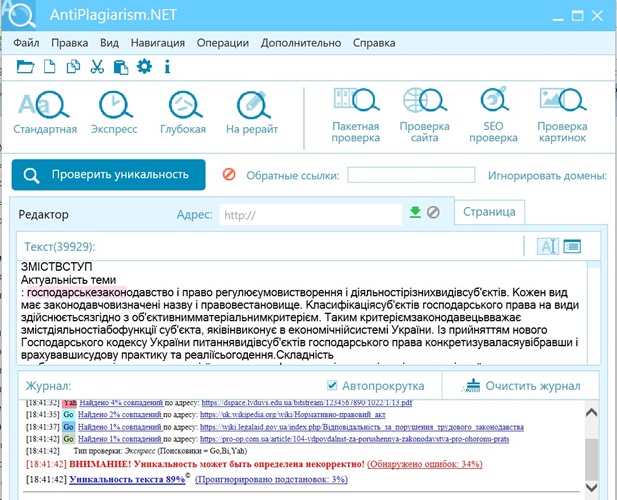Start Стандартная check mode
This screenshot has height=500, width=617.
pos(45,113)
